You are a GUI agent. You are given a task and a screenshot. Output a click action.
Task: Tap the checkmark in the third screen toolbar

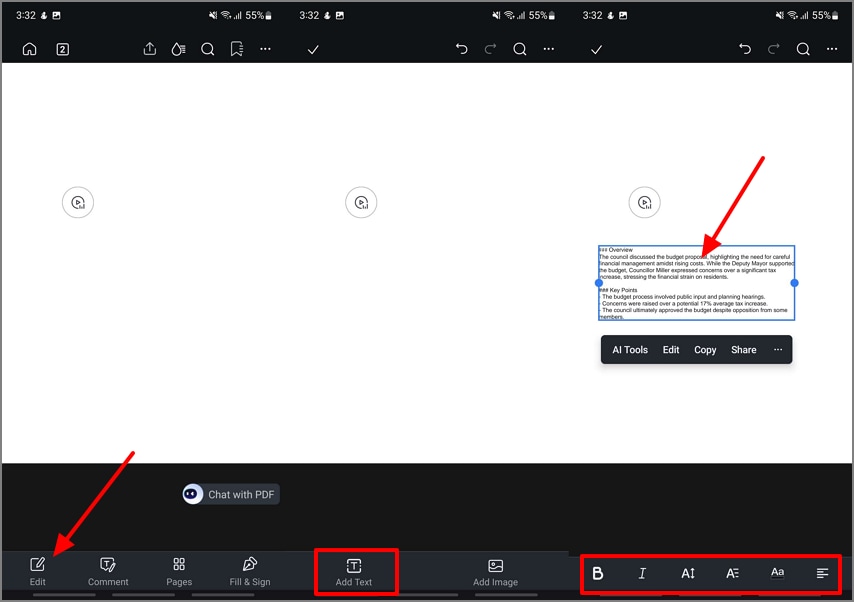(x=596, y=50)
